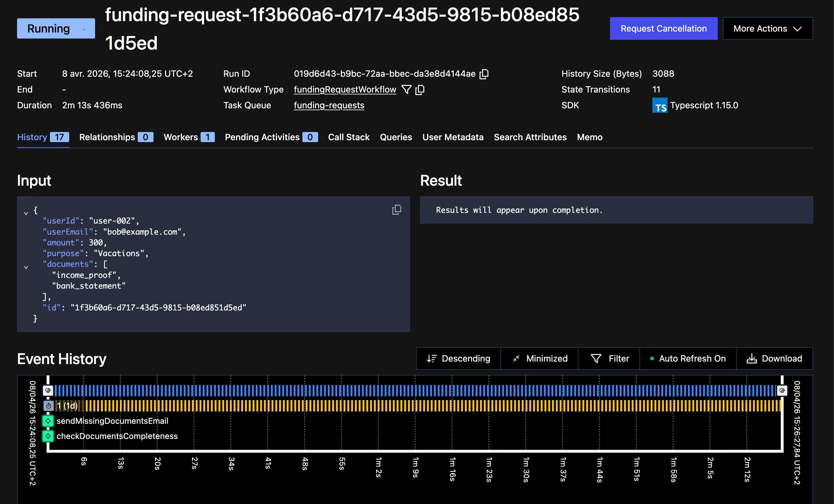Image resolution: width=834 pixels, height=504 pixels.
Task: Click the workflow start marker on the timeline
Action: tap(48, 390)
